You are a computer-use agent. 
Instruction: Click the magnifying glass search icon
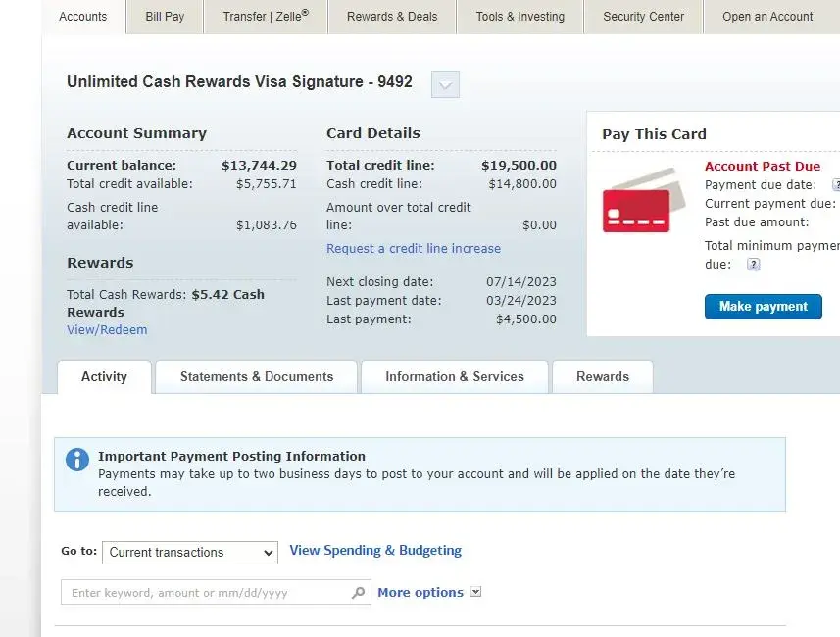pos(358,593)
